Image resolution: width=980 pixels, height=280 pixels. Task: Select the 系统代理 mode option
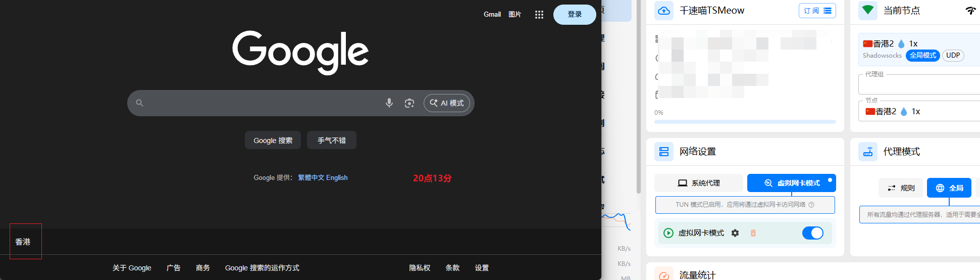click(x=699, y=183)
